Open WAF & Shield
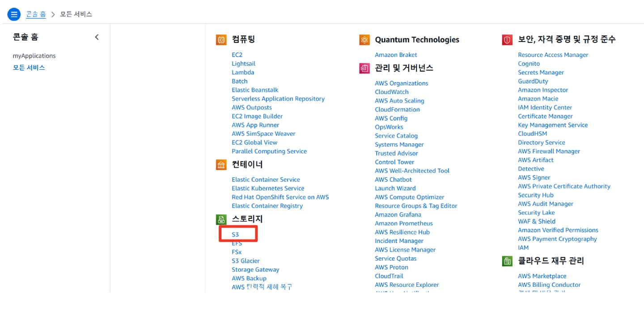This screenshot has height=314, width=644. click(537, 221)
